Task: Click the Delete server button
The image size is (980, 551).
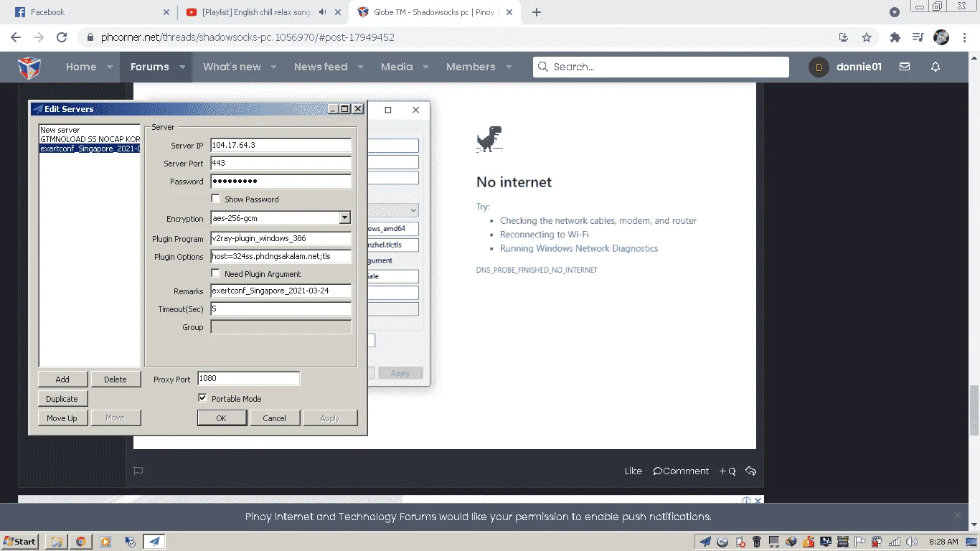Action: pos(115,380)
